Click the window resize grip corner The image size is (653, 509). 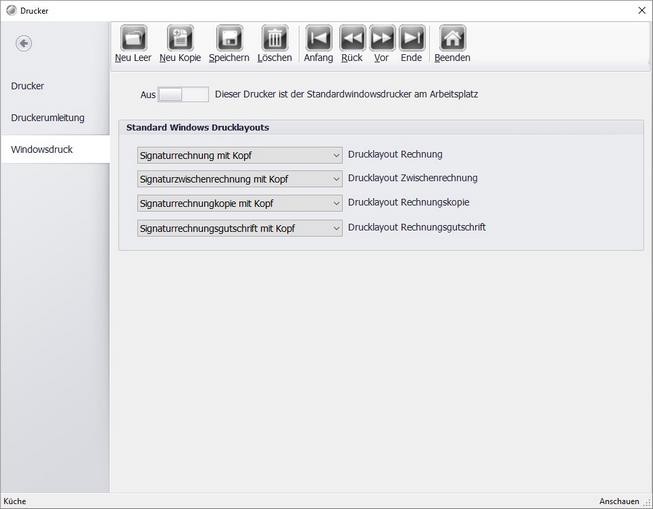[648, 503]
